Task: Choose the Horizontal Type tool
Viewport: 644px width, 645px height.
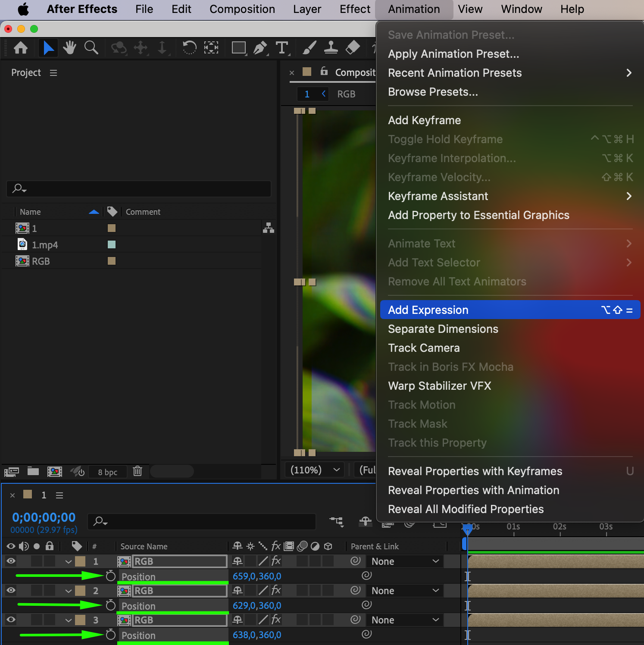Action: pos(282,47)
